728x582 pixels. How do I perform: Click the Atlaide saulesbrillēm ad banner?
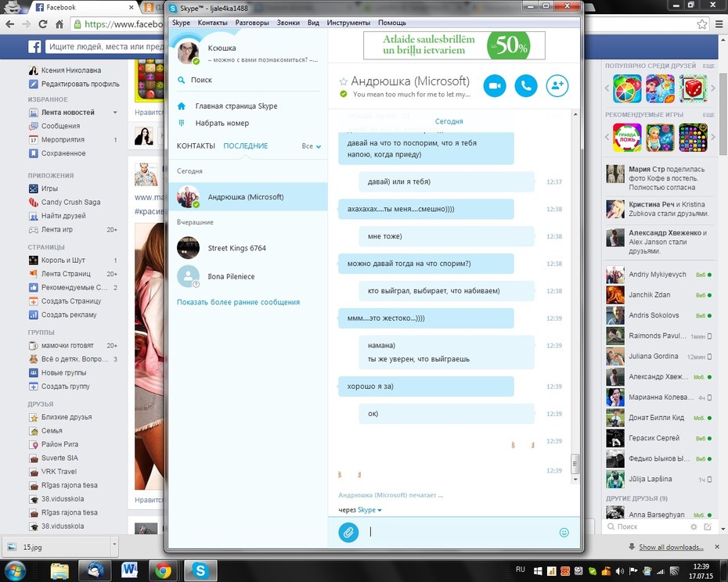click(454, 45)
